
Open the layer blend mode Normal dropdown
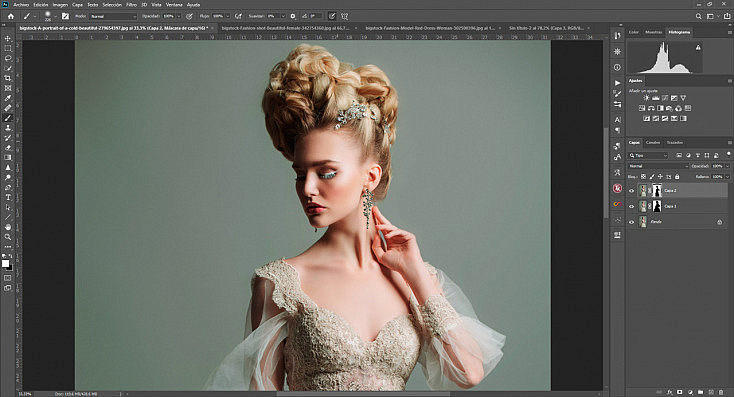pyautogui.click(x=659, y=166)
